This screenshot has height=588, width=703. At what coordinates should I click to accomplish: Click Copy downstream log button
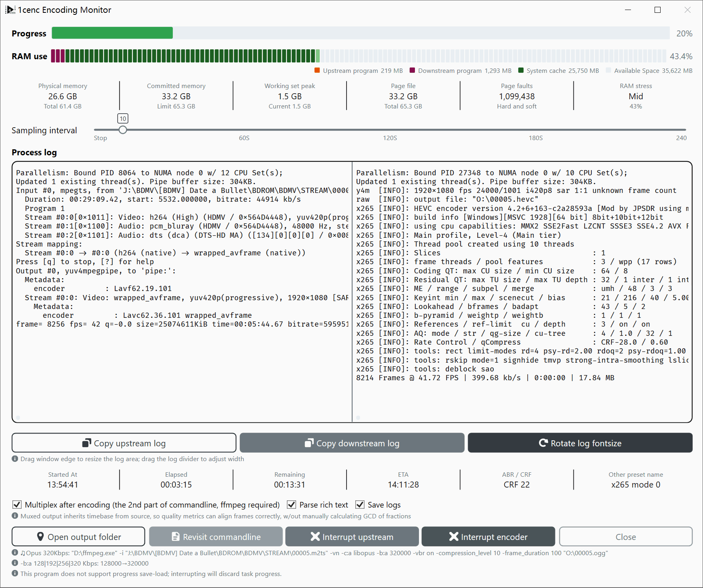pyautogui.click(x=352, y=443)
